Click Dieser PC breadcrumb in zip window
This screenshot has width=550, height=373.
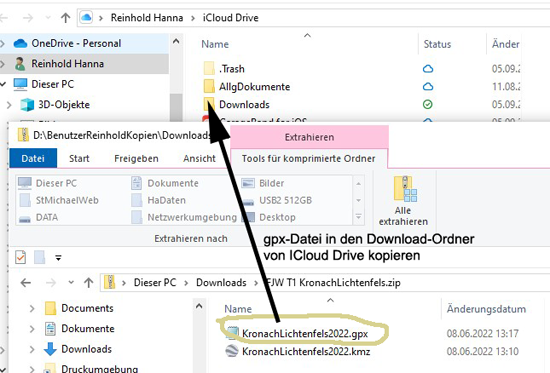coord(155,282)
